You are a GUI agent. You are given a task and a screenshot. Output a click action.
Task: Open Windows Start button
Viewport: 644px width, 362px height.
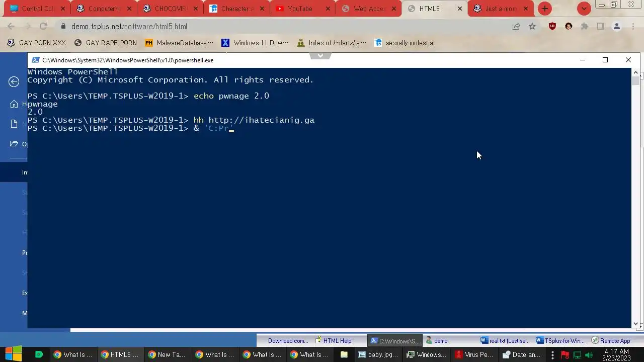pyautogui.click(x=14, y=354)
